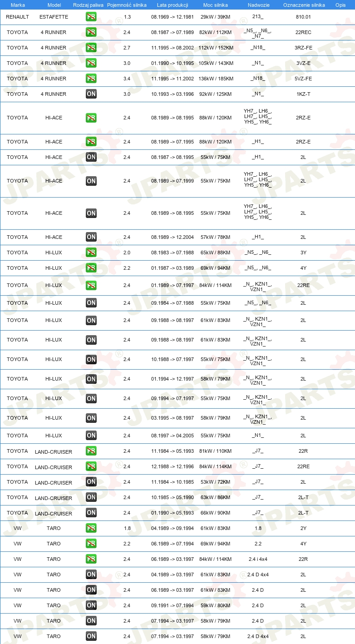Click diesel icon in Taro 59kW / 80KM row
Image resolution: width=355 pixels, height=644 pixels.
91,605
